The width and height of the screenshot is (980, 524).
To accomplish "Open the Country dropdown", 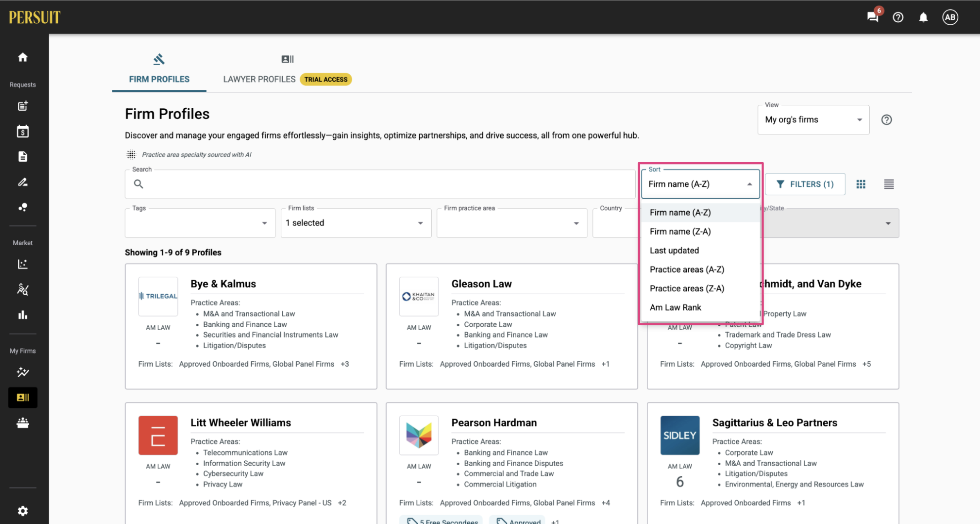I will [x=616, y=223].
